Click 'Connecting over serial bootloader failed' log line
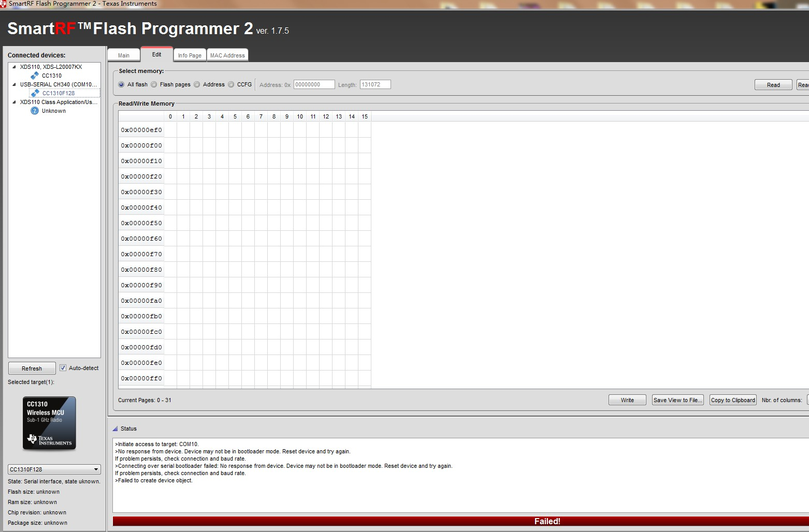This screenshot has width=809, height=532. (x=284, y=466)
